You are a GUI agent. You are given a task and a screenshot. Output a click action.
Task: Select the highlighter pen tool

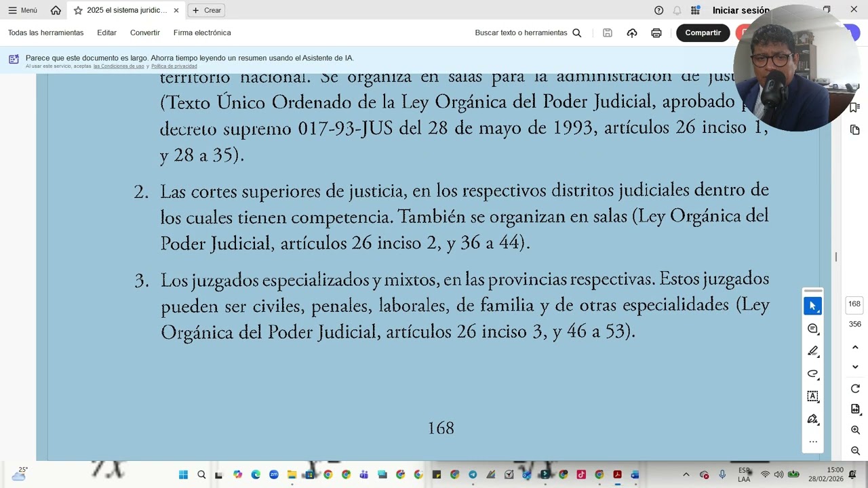812,351
